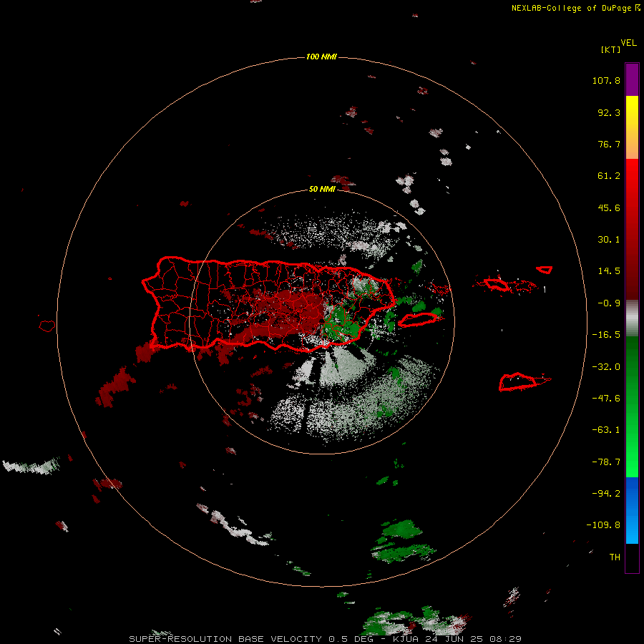
Task: Click the [KT] units label
Action: point(611,49)
